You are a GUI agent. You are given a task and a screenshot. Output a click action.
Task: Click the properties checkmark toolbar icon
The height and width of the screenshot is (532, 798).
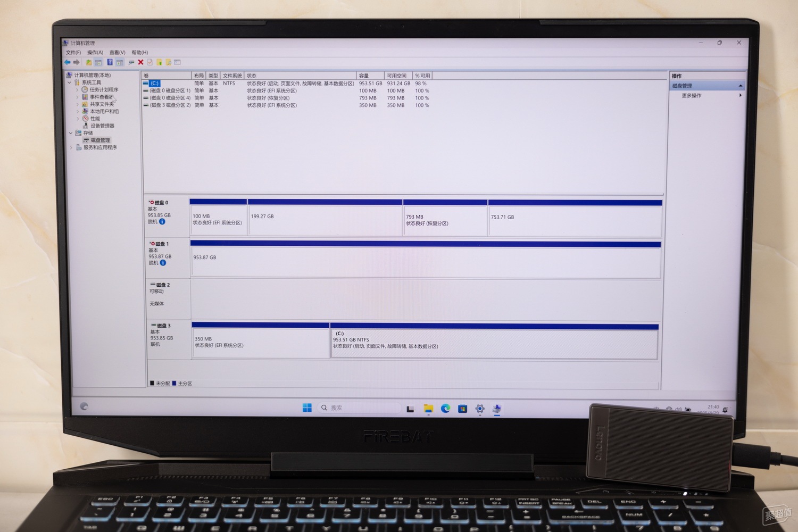[x=150, y=62]
